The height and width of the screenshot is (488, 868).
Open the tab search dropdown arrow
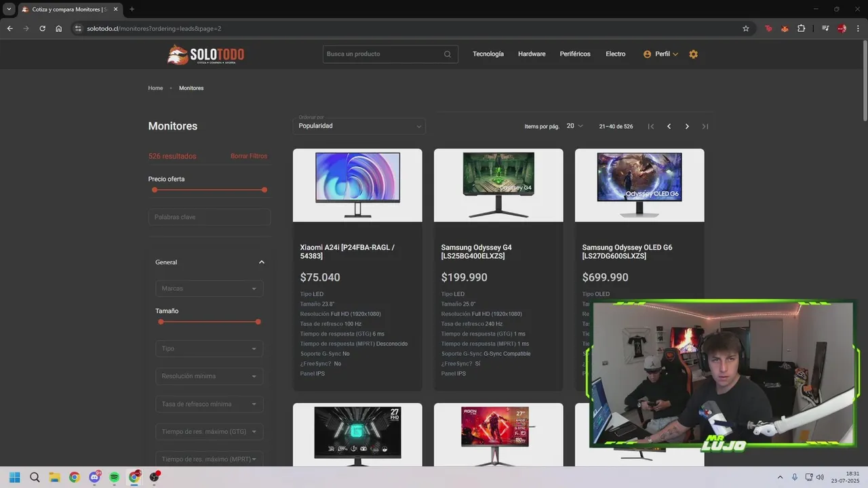(x=9, y=9)
